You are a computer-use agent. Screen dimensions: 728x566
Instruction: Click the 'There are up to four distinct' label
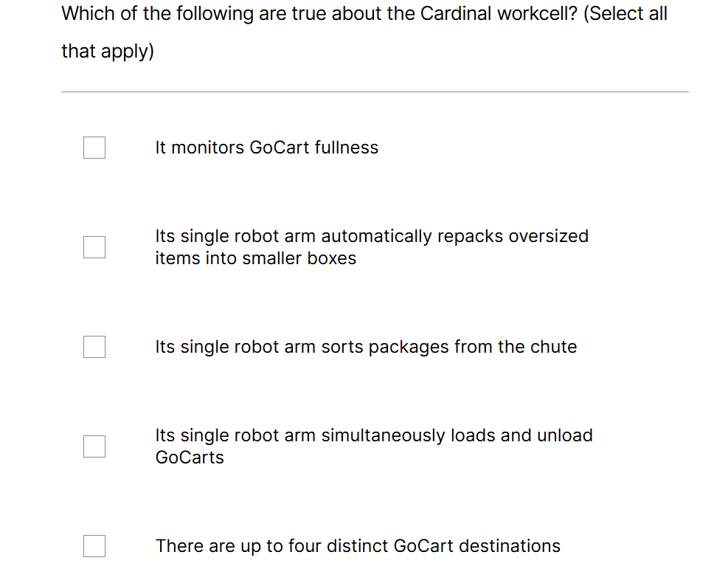(x=358, y=546)
